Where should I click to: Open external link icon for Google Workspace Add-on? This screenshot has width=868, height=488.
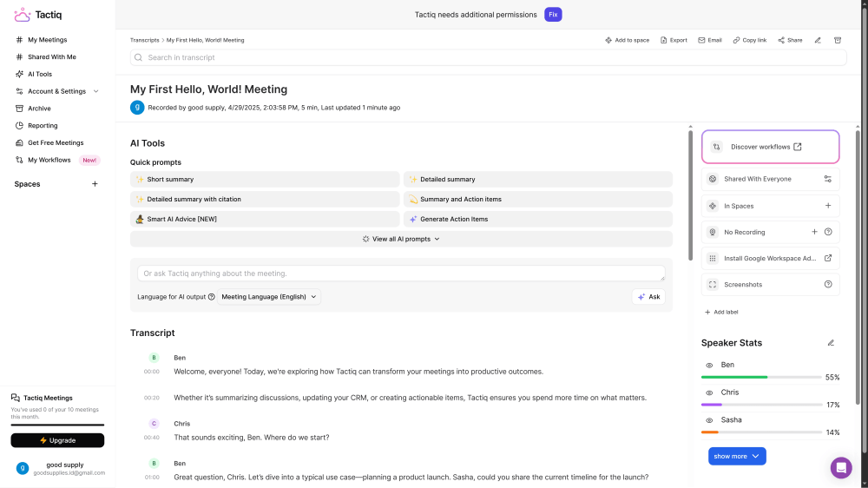[x=828, y=258]
